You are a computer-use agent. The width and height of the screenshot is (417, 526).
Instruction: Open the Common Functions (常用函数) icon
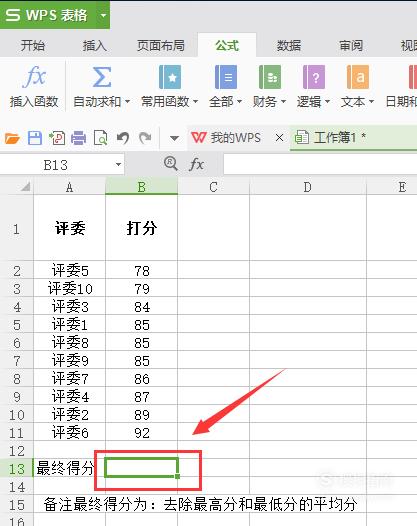pyautogui.click(x=170, y=77)
